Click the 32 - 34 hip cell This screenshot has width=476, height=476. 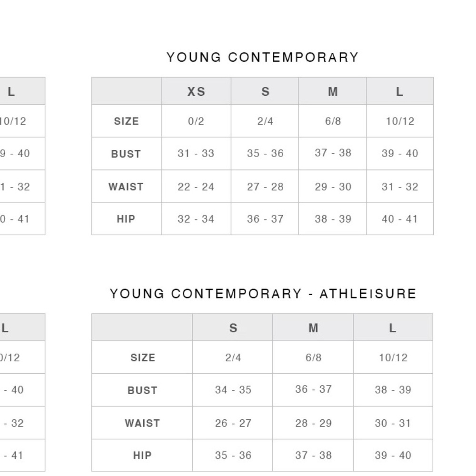197,219
